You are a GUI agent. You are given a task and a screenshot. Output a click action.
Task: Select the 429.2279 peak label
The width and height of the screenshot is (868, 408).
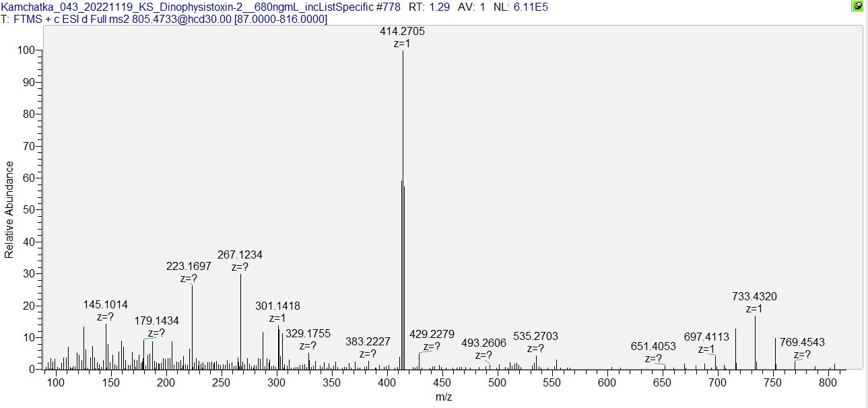(x=432, y=335)
